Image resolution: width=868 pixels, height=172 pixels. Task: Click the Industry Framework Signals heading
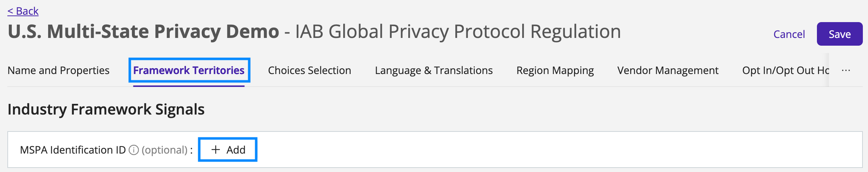click(106, 109)
